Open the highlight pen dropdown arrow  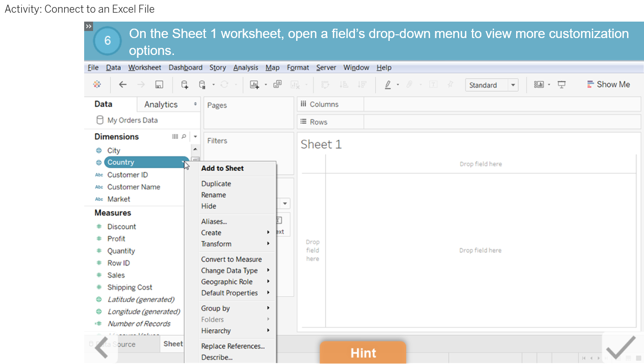398,85
